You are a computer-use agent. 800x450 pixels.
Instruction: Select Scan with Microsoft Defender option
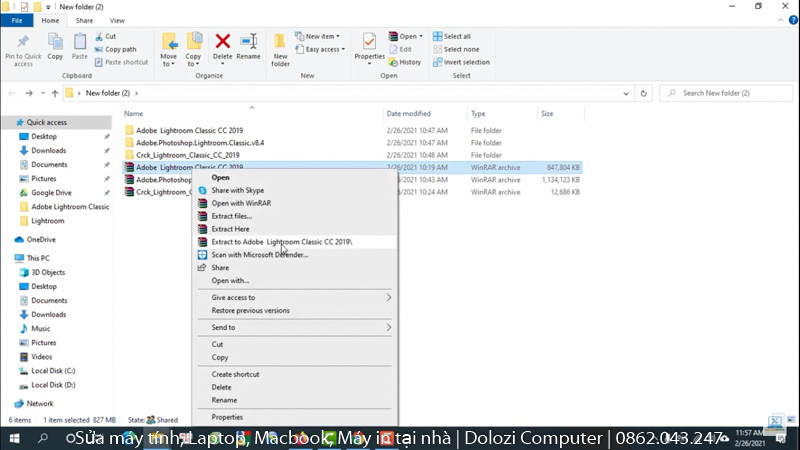259,255
